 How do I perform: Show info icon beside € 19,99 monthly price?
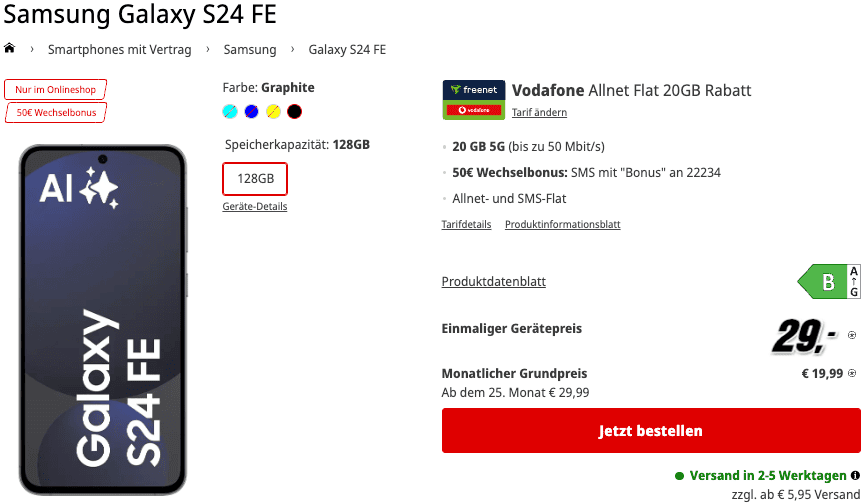pos(852,373)
